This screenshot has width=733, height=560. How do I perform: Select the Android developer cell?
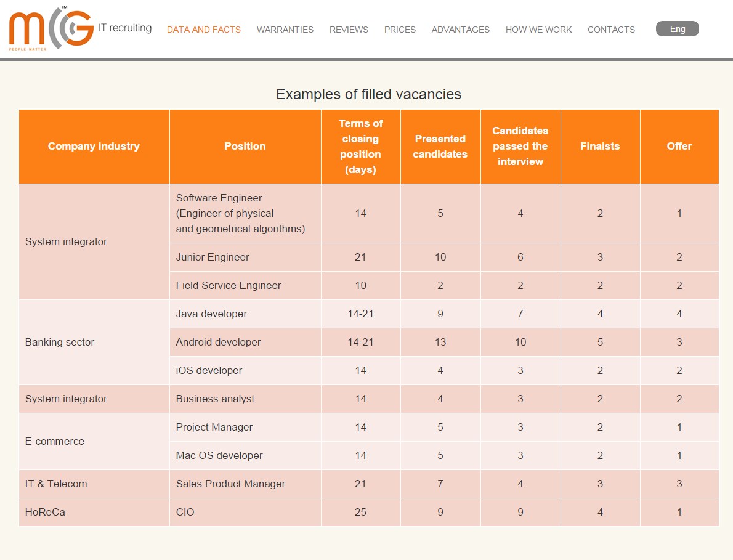(x=218, y=342)
